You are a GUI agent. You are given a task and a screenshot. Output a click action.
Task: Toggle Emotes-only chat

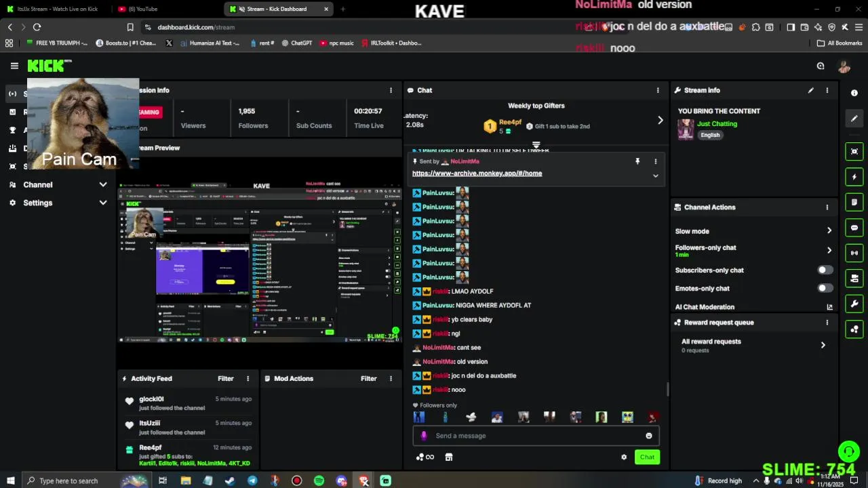click(825, 288)
